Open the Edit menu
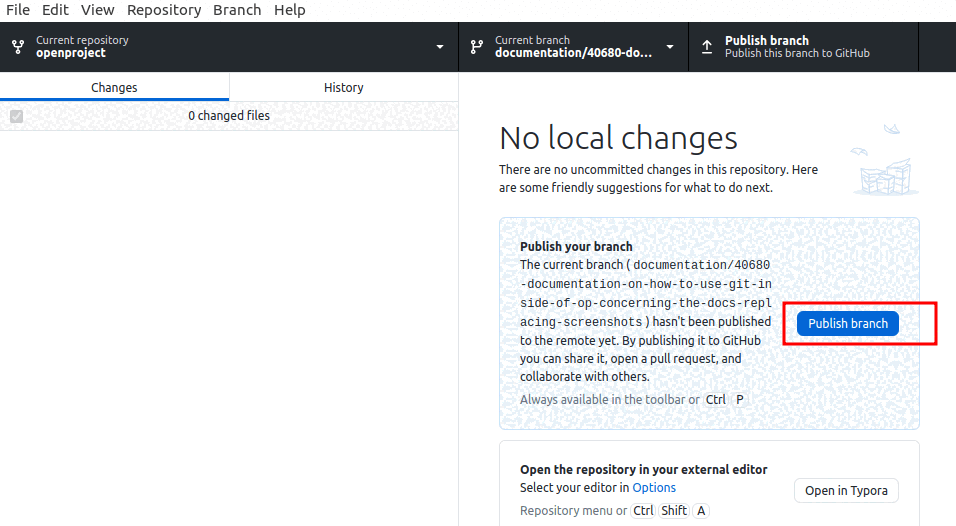 [55, 10]
